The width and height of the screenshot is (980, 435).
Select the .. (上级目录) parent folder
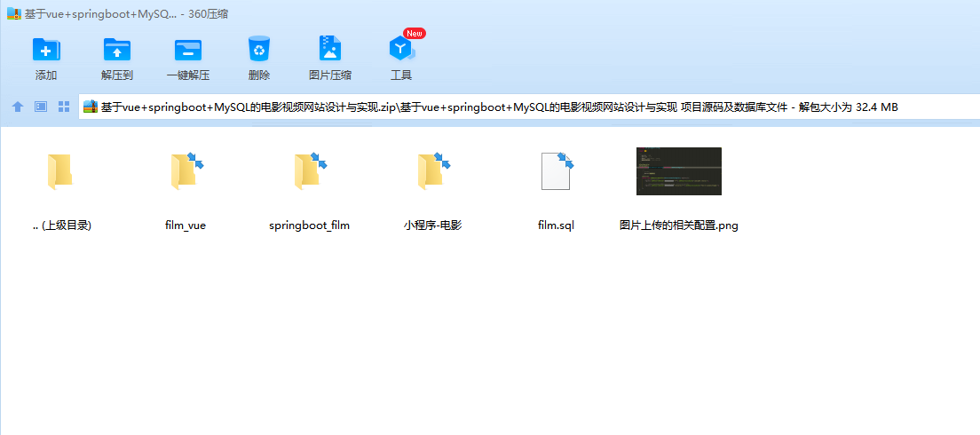60,172
